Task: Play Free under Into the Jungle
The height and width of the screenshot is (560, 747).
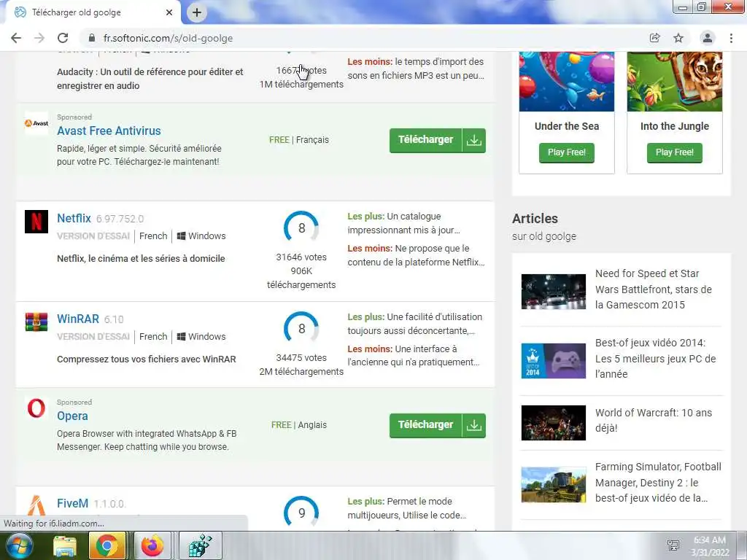Action: click(x=675, y=152)
